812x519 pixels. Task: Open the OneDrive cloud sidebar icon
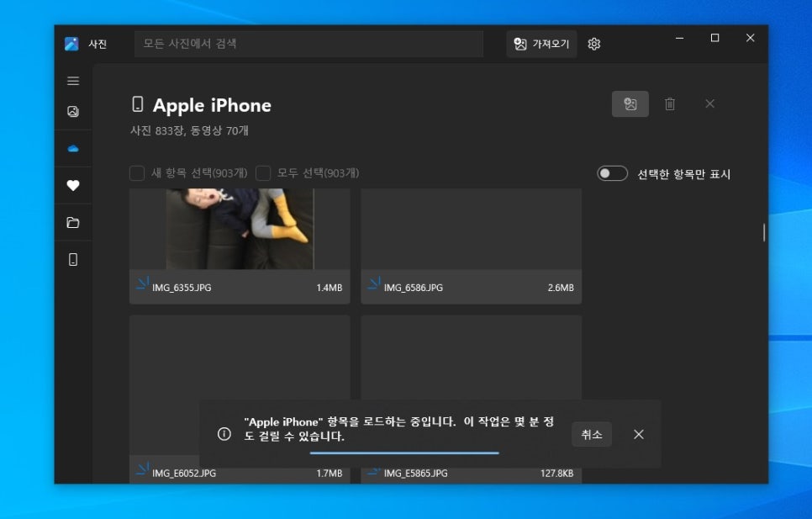73,149
